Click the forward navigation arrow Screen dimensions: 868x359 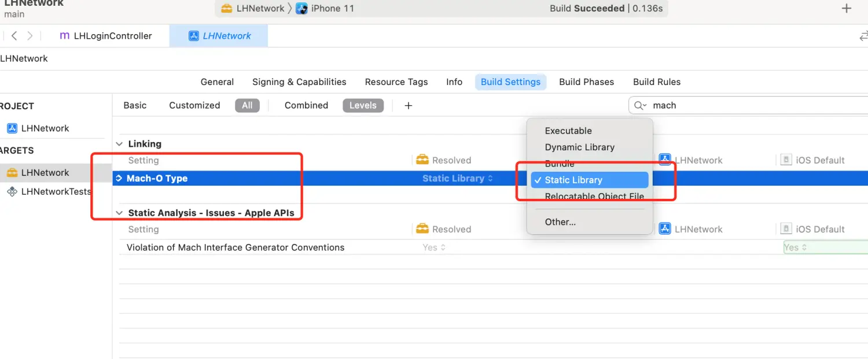[30, 36]
